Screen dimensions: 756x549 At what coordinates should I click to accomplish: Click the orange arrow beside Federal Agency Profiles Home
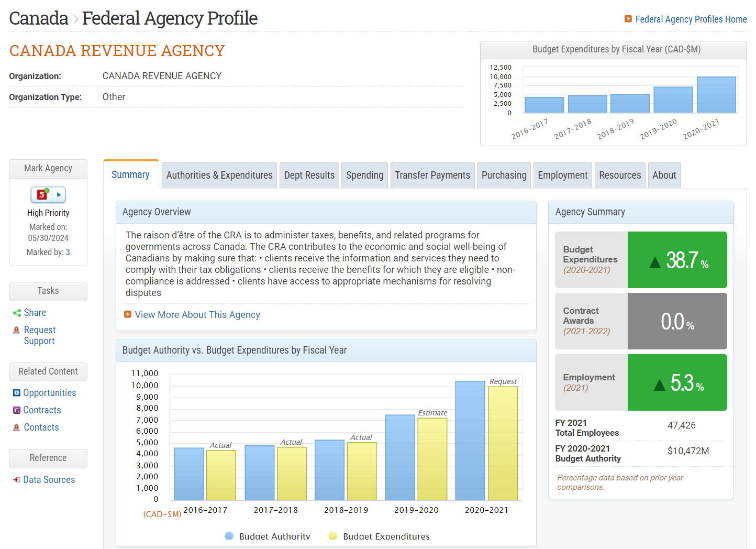pyautogui.click(x=628, y=19)
